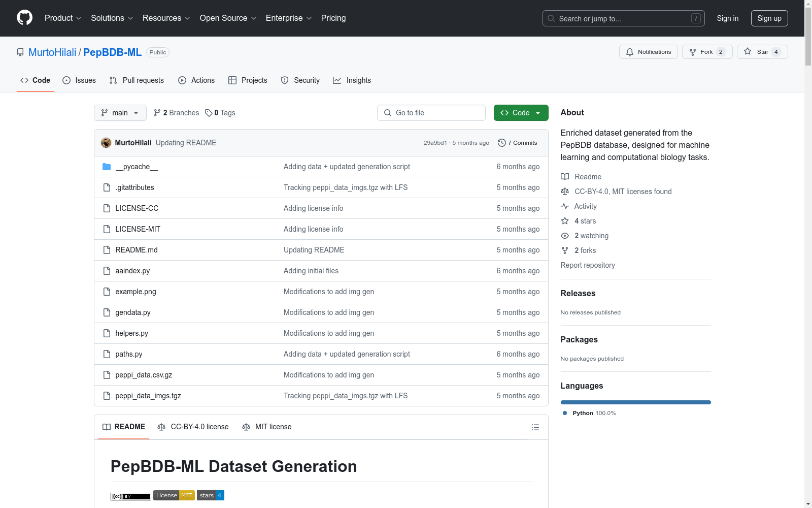Click the Sign in link

tap(728, 18)
